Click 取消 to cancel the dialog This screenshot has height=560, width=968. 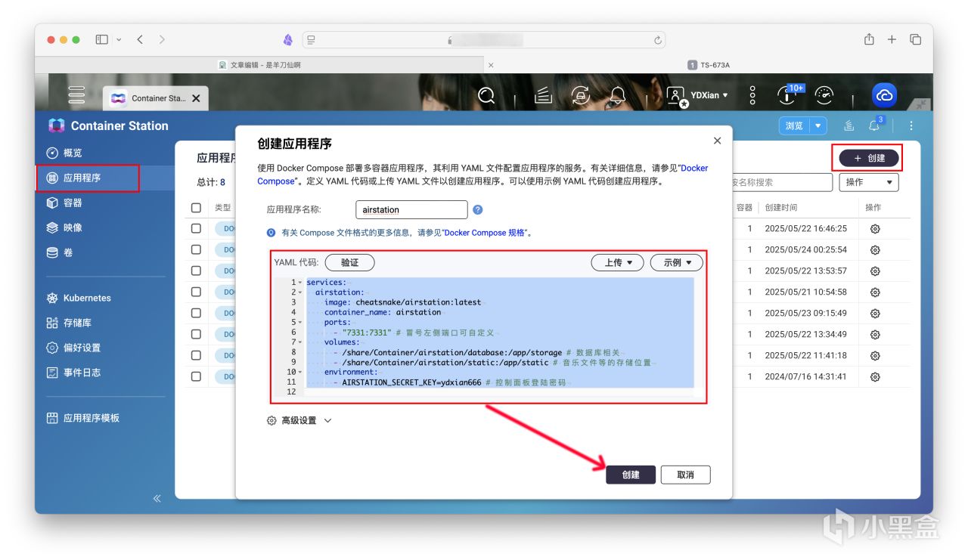coord(685,475)
